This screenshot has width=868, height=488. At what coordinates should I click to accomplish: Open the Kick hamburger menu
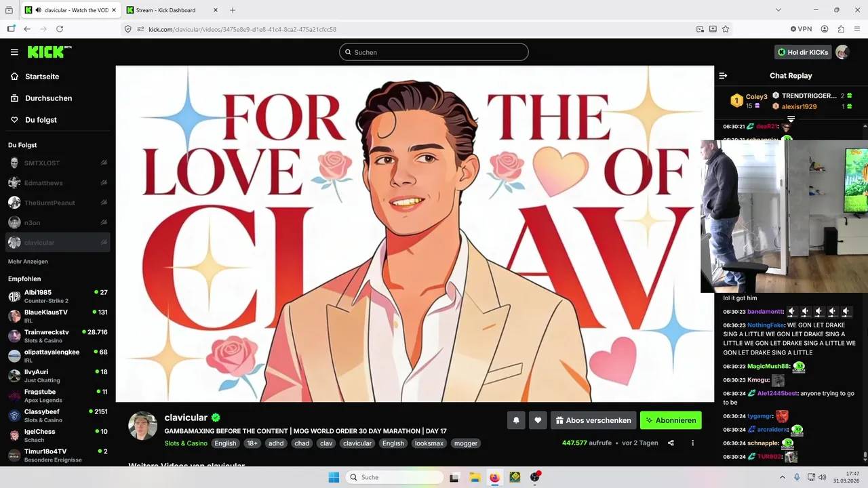(14, 52)
